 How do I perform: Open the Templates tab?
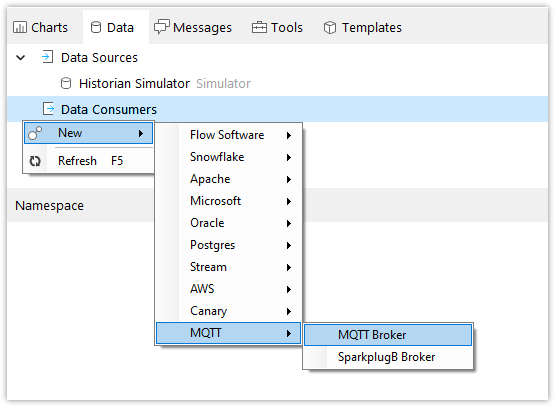(x=363, y=27)
